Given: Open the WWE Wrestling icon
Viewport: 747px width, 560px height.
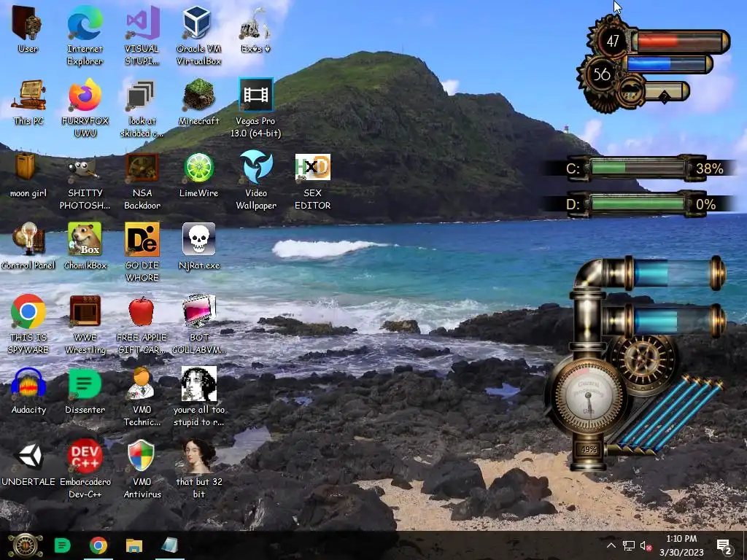Looking at the screenshot, I should (85, 324).
